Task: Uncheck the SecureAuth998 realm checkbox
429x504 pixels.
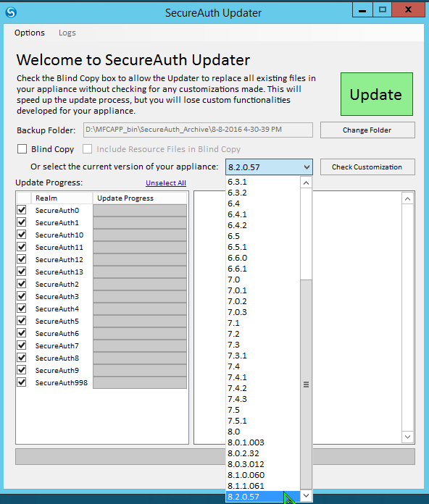Action: point(22,382)
